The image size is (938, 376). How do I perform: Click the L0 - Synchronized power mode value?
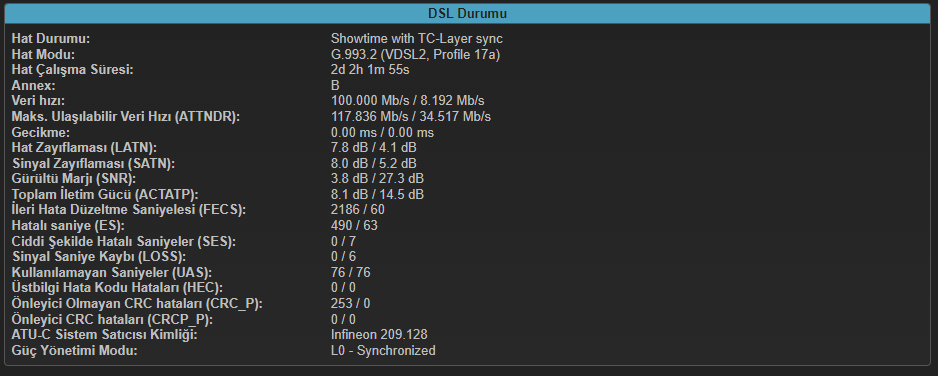(383, 350)
